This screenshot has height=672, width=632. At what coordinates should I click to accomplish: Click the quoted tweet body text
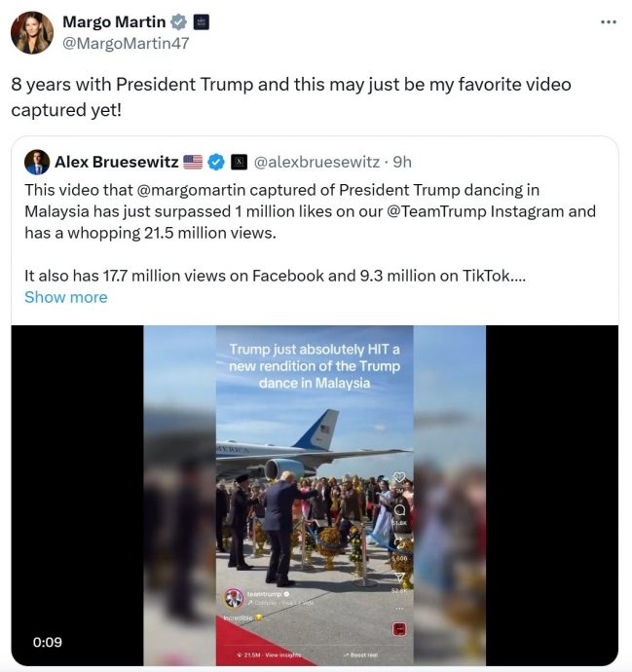click(x=310, y=233)
